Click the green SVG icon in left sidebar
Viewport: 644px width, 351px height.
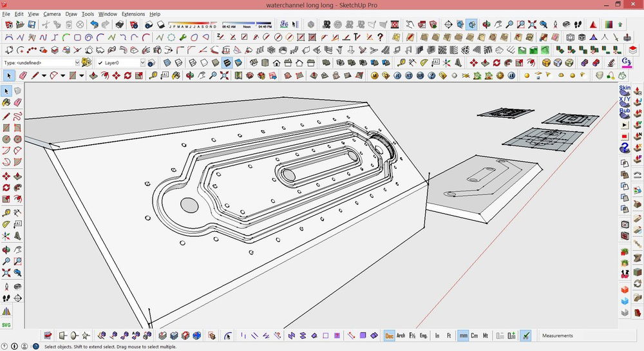(6, 325)
